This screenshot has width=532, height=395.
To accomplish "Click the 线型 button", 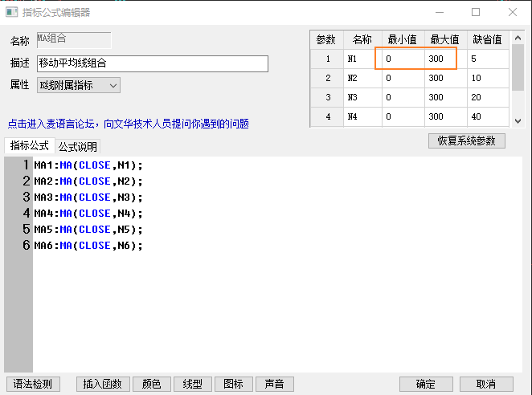I will [x=193, y=384].
